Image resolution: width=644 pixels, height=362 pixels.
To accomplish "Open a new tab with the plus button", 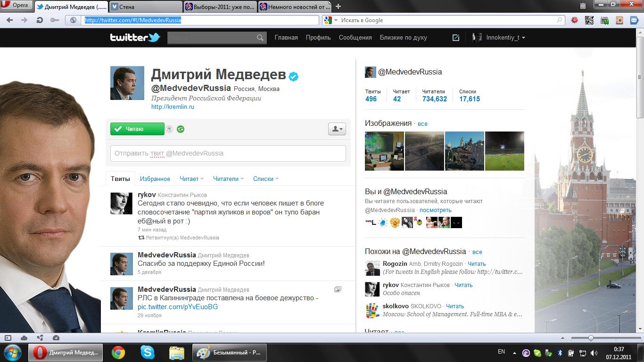I will point(338,7).
